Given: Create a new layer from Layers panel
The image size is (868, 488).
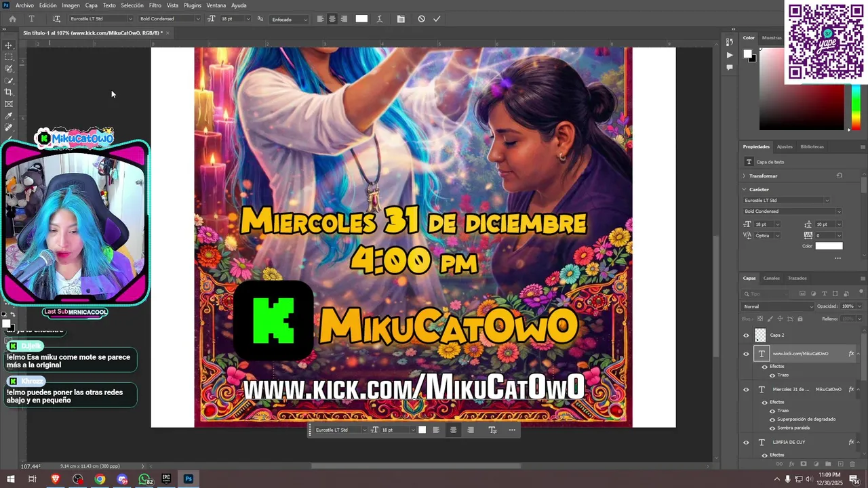Looking at the screenshot, I should pyautogui.click(x=840, y=464).
